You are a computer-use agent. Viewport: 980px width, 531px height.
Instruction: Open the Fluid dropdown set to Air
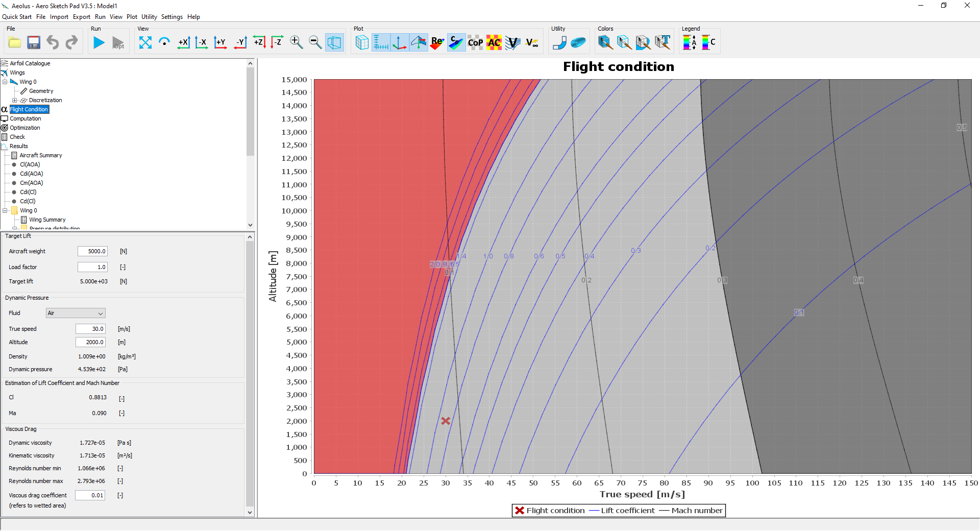75,313
